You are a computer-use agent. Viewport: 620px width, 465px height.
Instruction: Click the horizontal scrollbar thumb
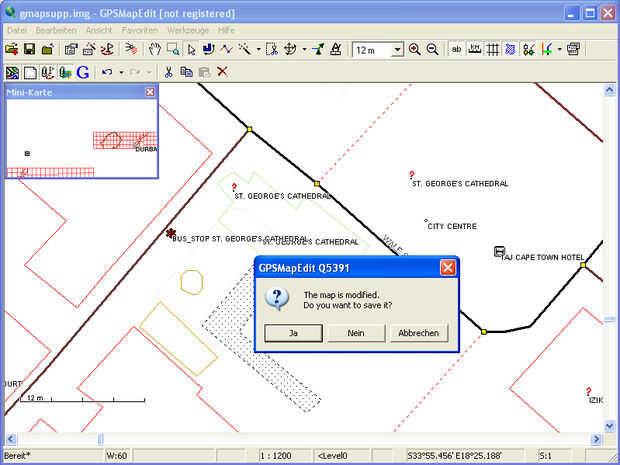[x=100, y=439]
